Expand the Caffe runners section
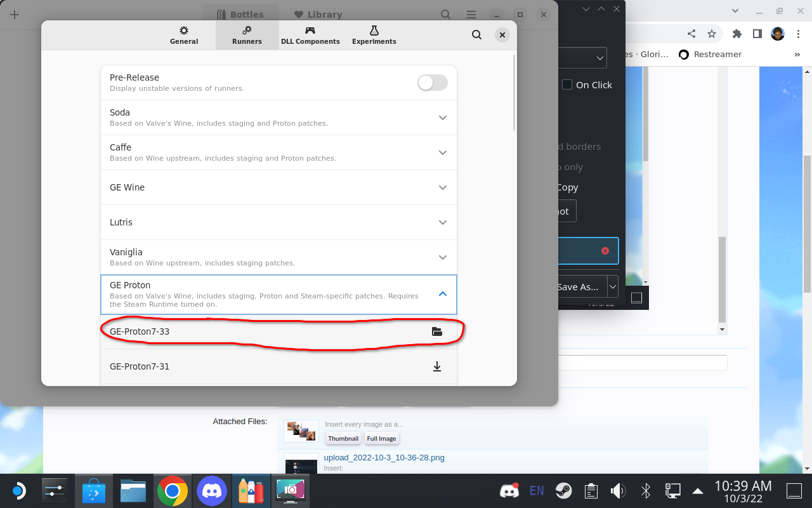The width and height of the screenshot is (812, 508). [443, 152]
